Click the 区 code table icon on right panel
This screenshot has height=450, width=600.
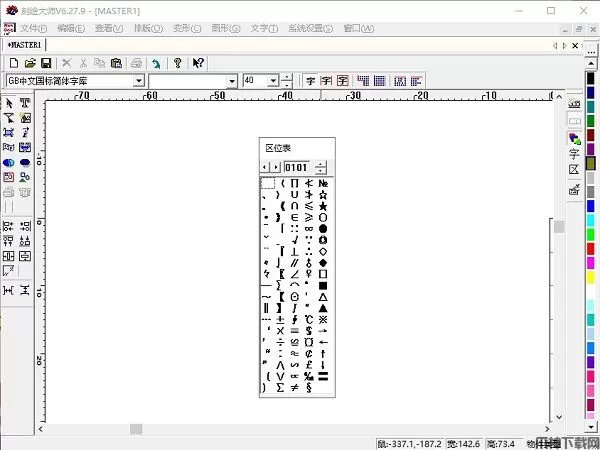click(x=574, y=170)
